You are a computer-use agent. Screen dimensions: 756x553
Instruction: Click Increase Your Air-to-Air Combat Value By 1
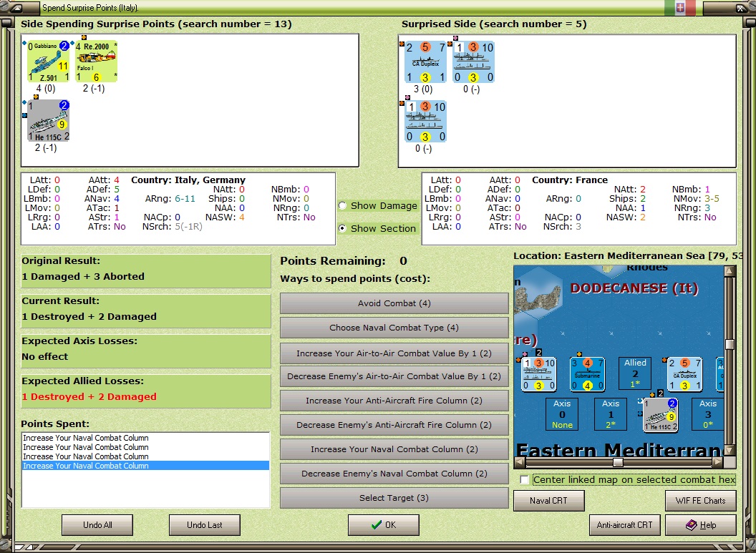point(394,353)
